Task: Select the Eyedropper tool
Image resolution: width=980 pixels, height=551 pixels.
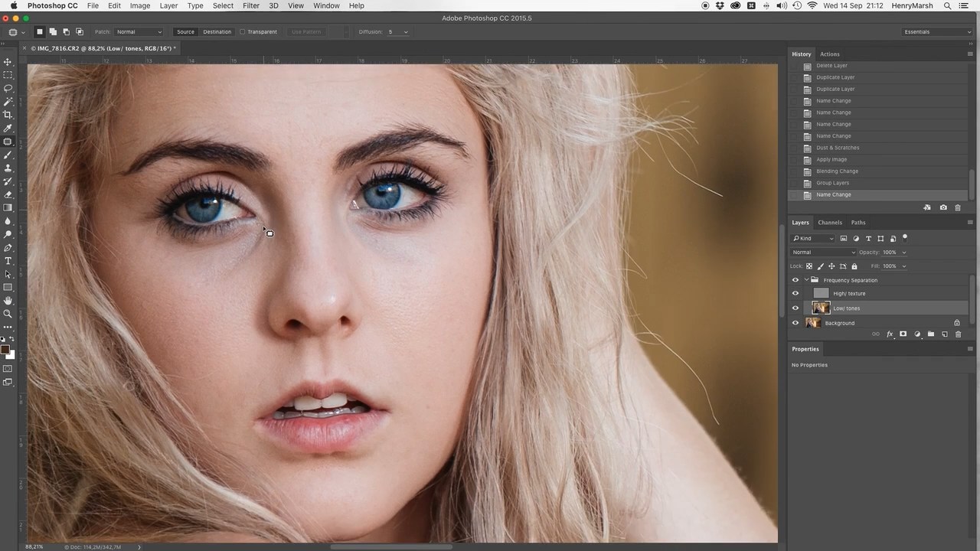Action: [x=8, y=128]
